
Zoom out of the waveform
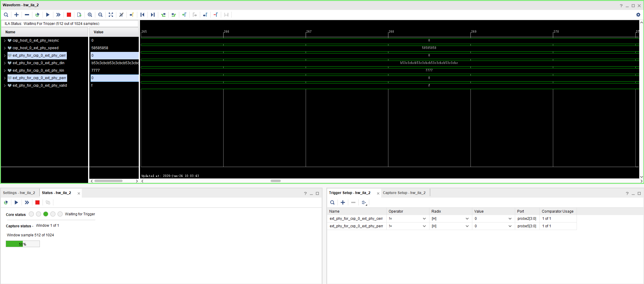point(100,15)
